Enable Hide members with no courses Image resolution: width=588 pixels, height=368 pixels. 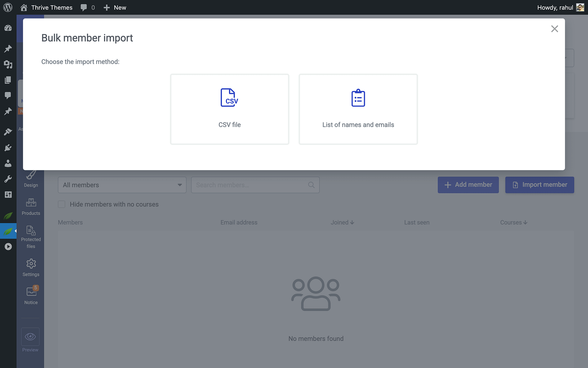click(62, 204)
